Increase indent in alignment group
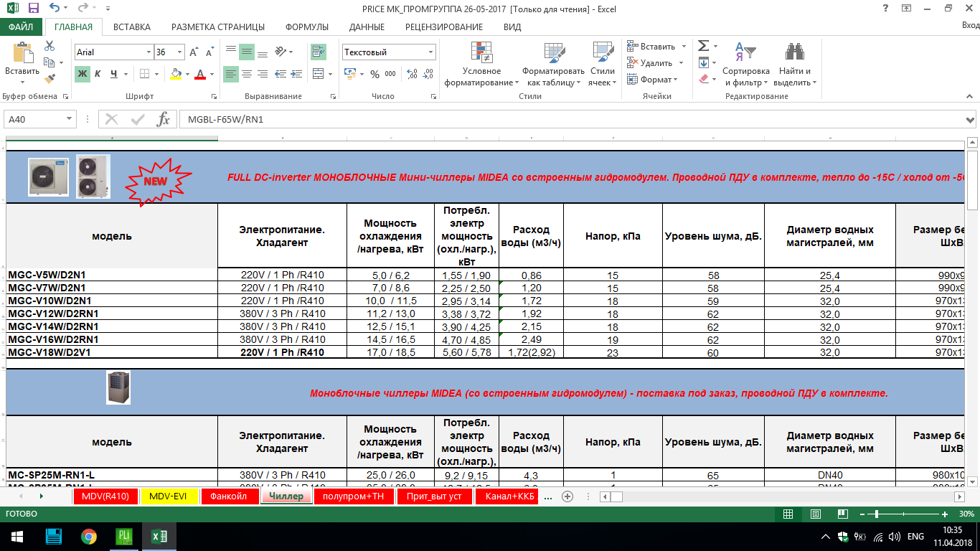This screenshot has height=551, width=980. (x=297, y=74)
